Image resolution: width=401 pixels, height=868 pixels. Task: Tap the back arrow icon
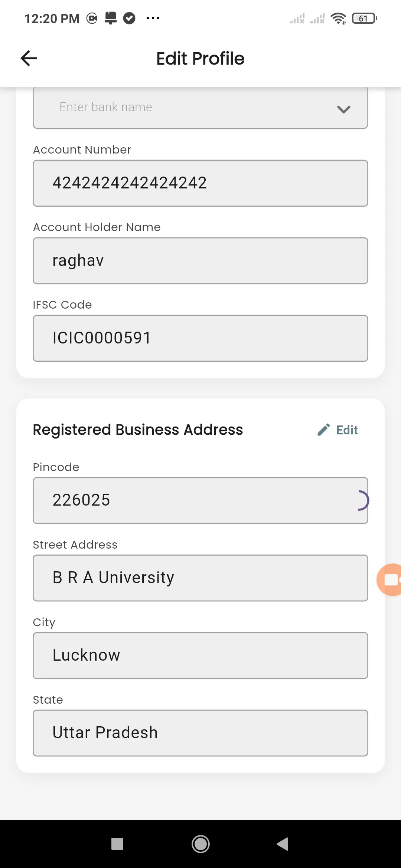tap(29, 58)
